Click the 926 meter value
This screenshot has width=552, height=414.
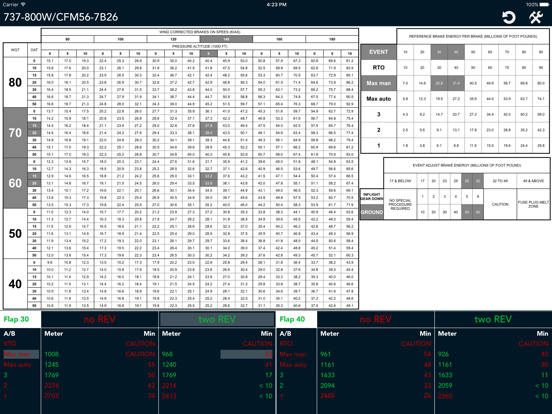pyautogui.click(x=443, y=354)
